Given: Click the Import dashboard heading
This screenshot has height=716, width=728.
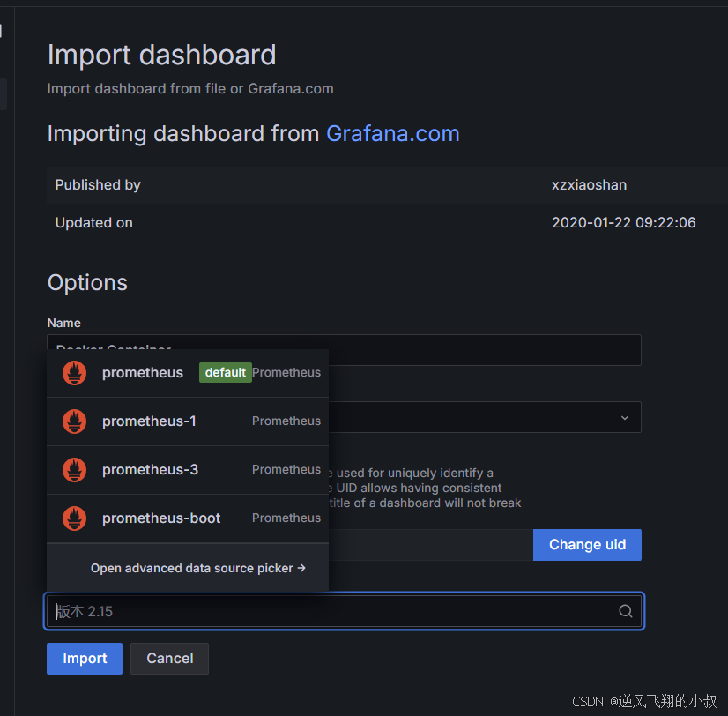Looking at the screenshot, I should coord(161,55).
